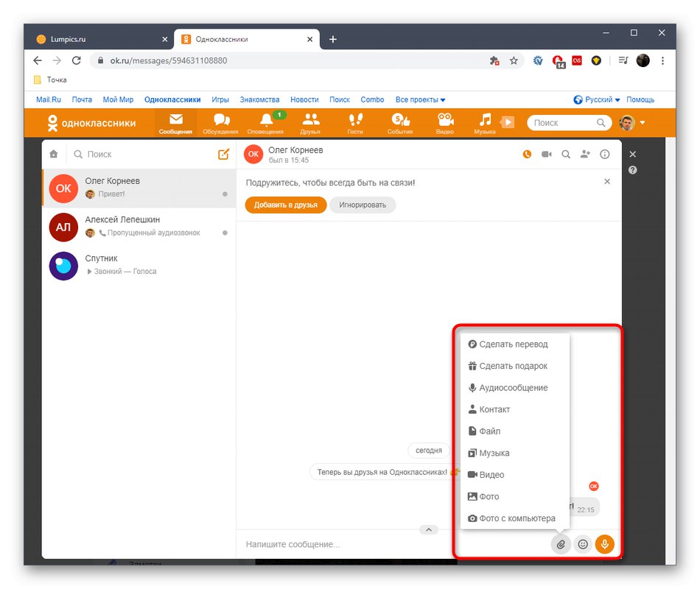Screen dimensions: 700x589
Task: Click the orange play button next to Музыка
Action: coord(508,122)
